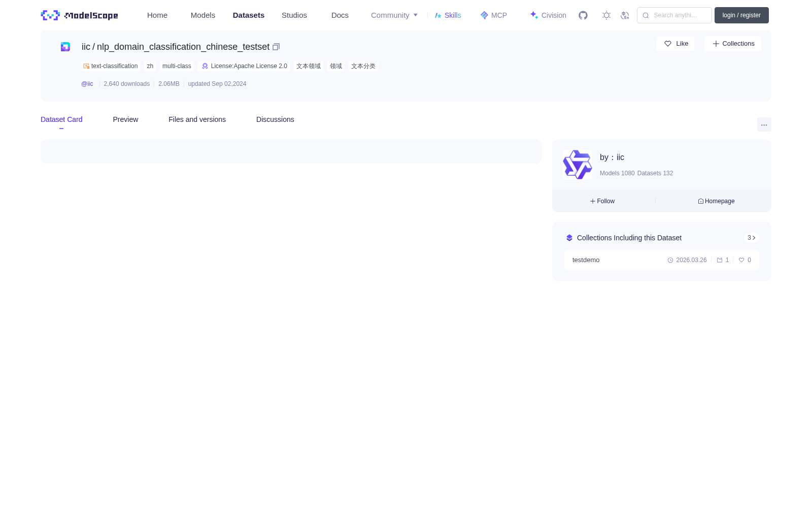Click the text-classification tag icon
Viewport: 812px width, 508px height.
(86, 66)
